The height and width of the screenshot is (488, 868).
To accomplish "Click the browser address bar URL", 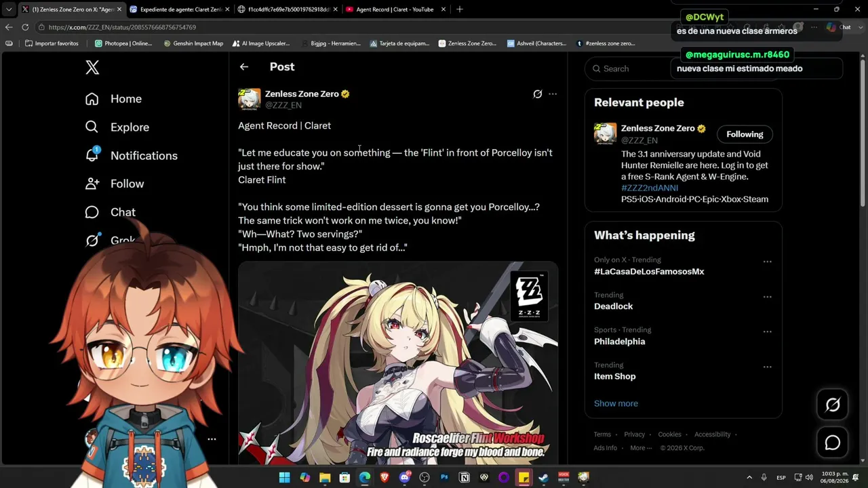I will [x=122, y=27].
